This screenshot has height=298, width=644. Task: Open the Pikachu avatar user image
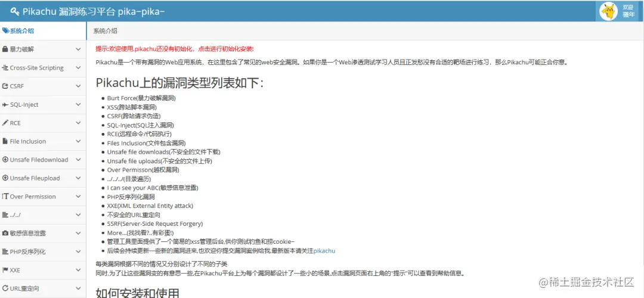(608, 11)
